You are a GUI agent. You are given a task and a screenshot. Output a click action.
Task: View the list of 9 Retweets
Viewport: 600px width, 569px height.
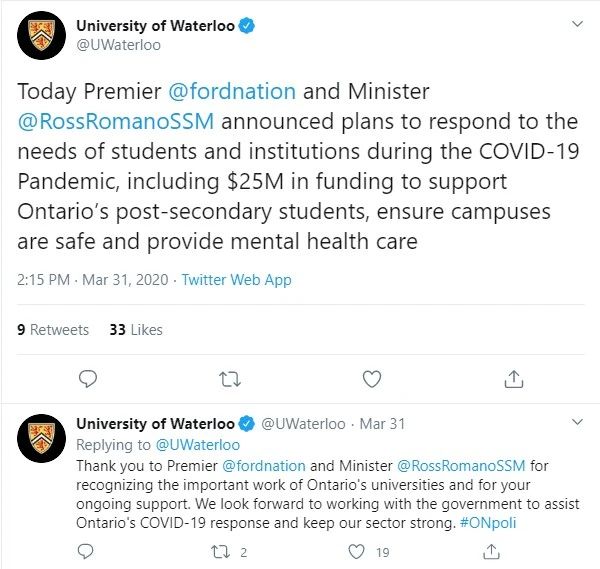(53, 330)
